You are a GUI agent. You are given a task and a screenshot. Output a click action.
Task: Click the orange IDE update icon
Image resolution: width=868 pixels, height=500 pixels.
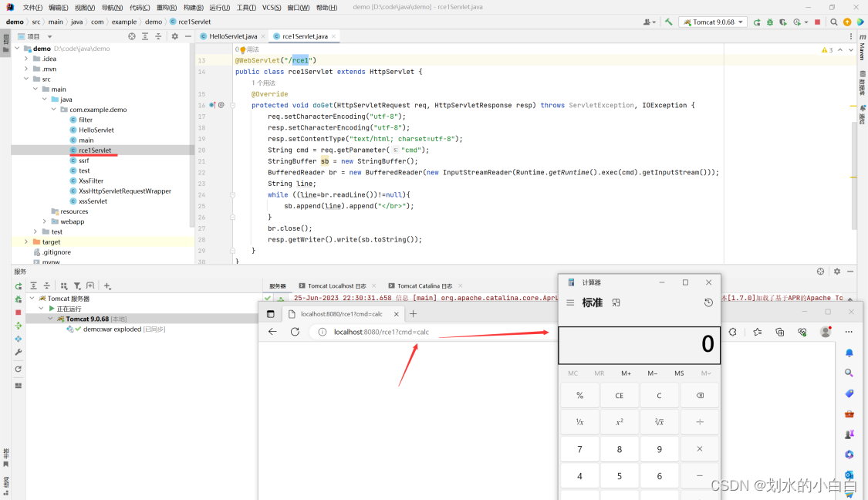pyautogui.click(x=847, y=22)
